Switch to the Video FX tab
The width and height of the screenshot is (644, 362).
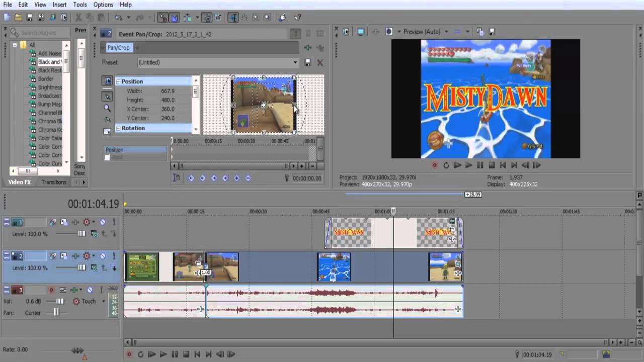coord(20,182)
